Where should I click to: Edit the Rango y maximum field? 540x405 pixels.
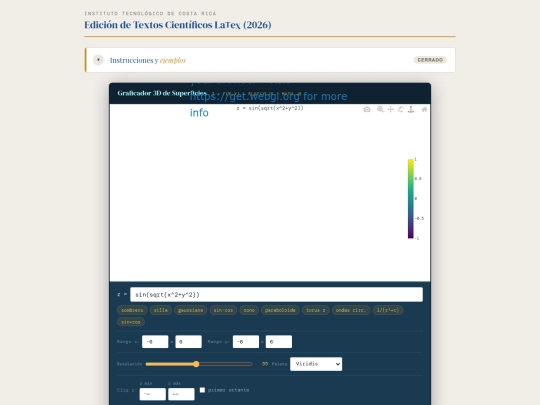pos(279,342)
